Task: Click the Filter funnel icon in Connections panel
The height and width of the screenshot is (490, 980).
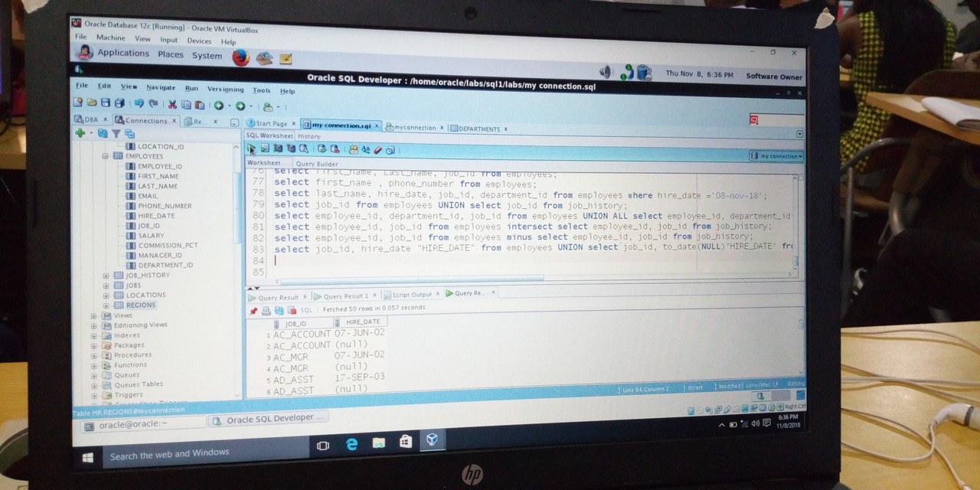Action: (116, 133)
